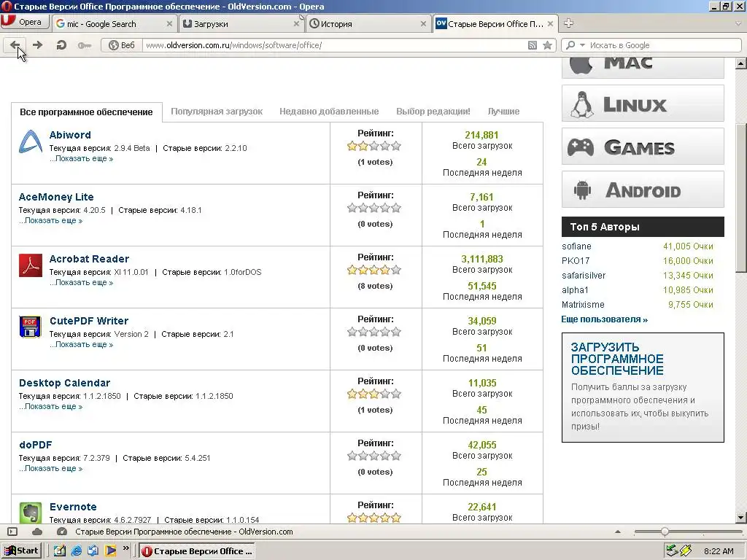Open the Linux category button

(x=643, y=104)
